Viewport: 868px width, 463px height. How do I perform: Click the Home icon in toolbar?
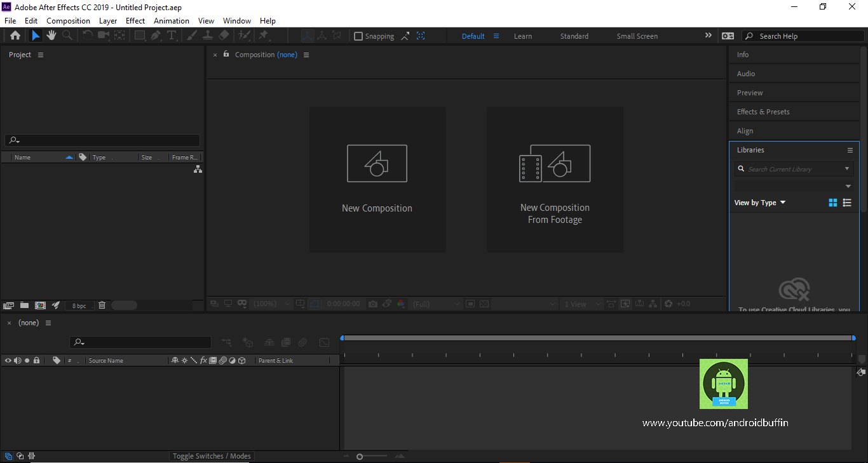(x=15, y=36)
